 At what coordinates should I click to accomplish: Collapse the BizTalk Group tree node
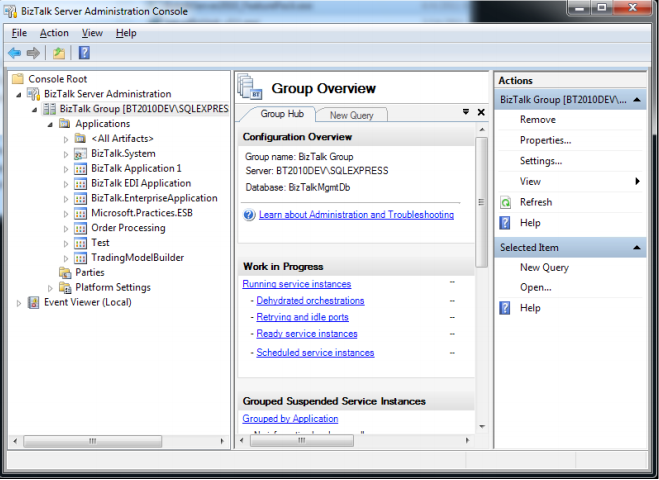(35, 110)
